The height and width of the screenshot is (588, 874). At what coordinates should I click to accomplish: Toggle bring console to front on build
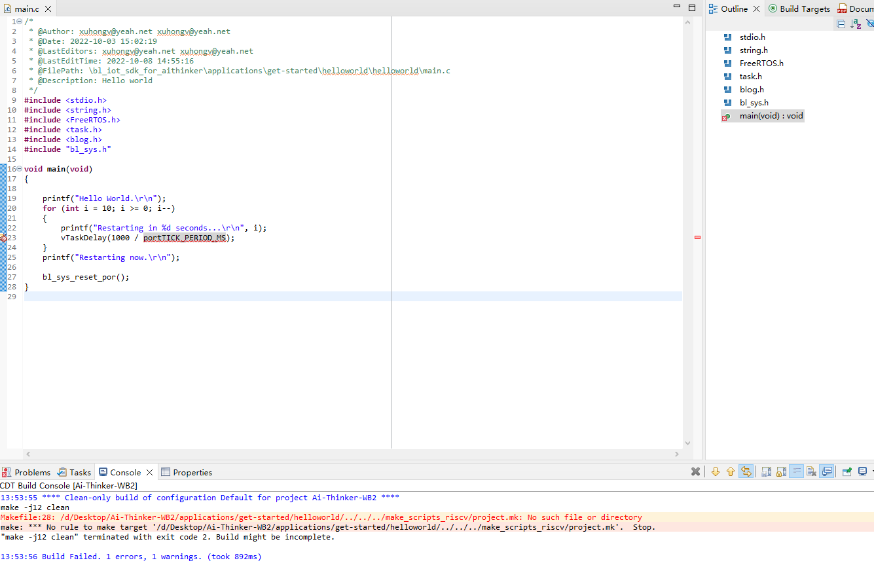pos(827,471)
